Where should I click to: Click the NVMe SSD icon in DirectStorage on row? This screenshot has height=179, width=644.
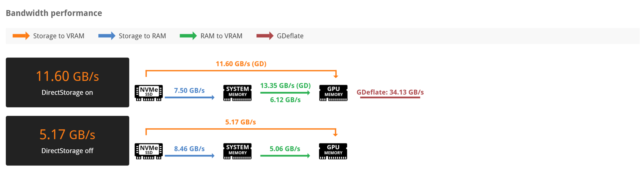point(148,93)
